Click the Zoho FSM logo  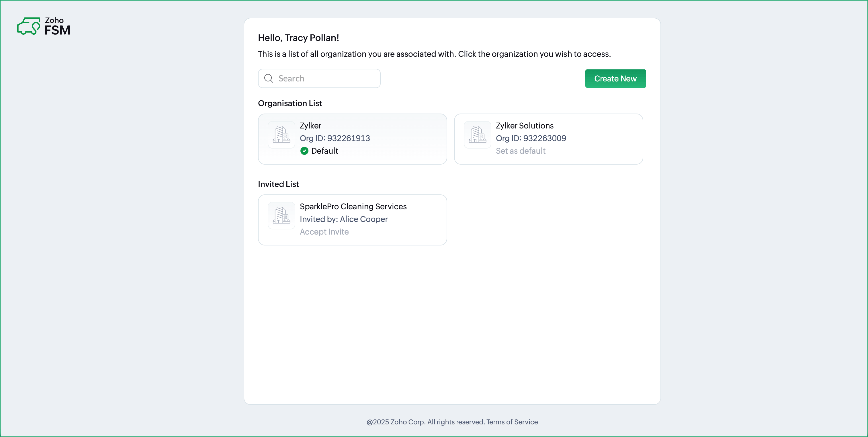pyautogui.click(x=44, y=26)
